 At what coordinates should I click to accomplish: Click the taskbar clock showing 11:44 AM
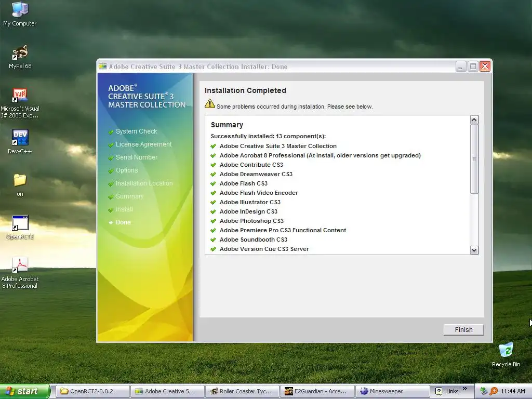[513, 391]
